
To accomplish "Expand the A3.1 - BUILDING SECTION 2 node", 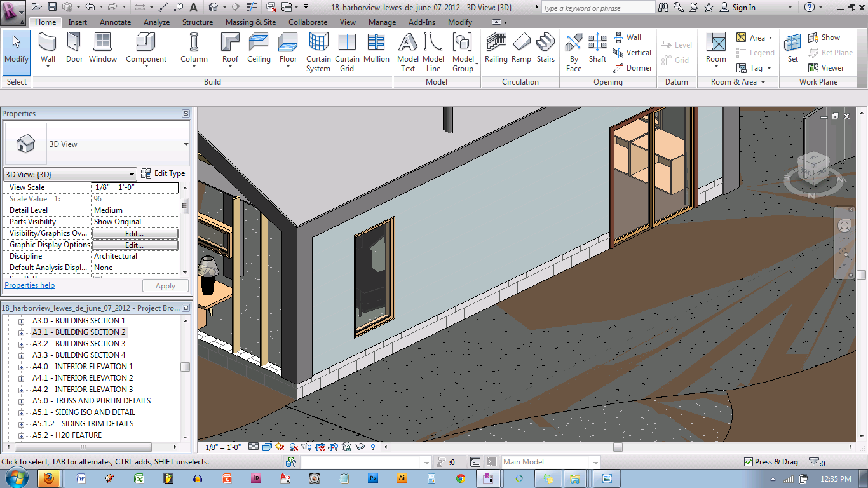I will 21,332.
